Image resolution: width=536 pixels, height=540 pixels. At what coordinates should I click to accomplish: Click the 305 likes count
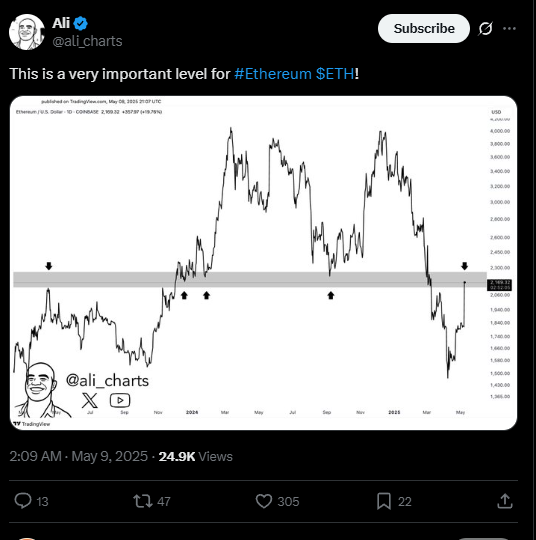click(288, 501)
